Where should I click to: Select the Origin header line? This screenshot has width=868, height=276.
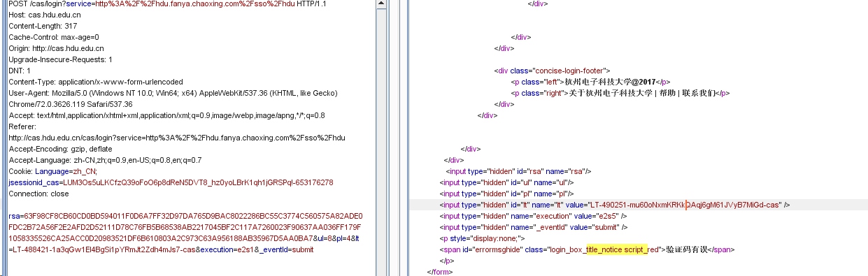click(56, 48)
